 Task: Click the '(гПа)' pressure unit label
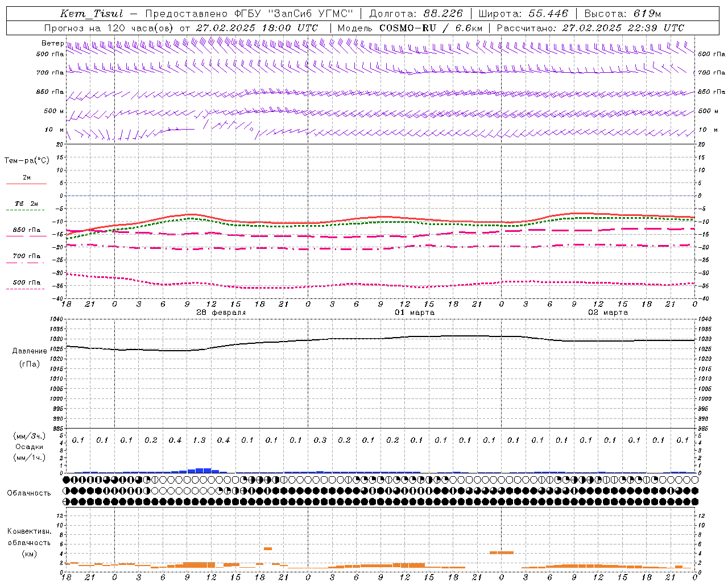click(30, 364)
